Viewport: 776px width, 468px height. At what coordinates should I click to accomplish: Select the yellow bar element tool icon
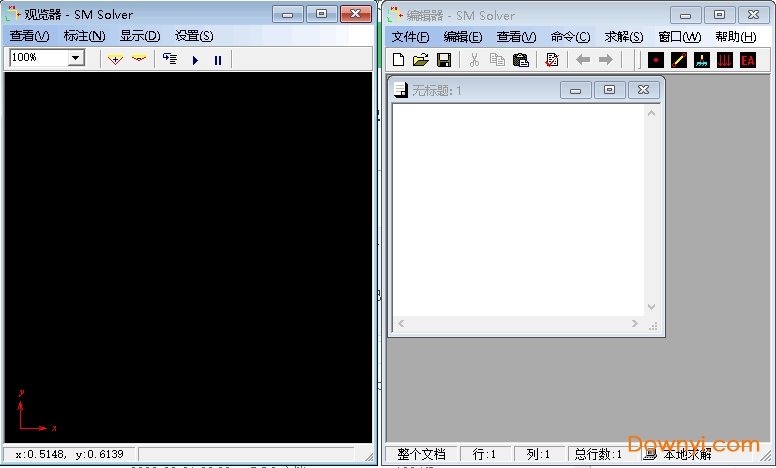point(679,60)
